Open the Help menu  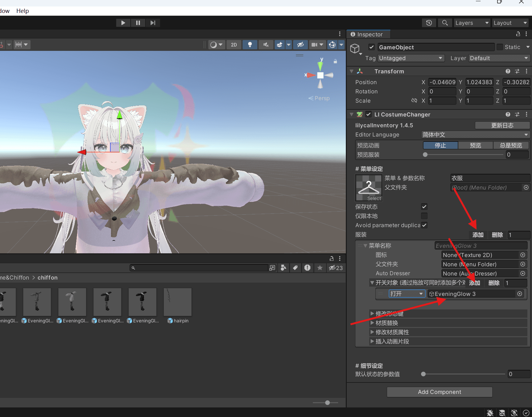[x=22, y=11]
